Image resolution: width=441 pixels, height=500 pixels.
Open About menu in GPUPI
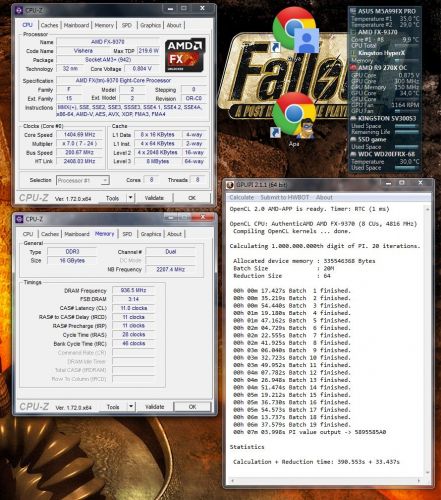tap(324, 197)
